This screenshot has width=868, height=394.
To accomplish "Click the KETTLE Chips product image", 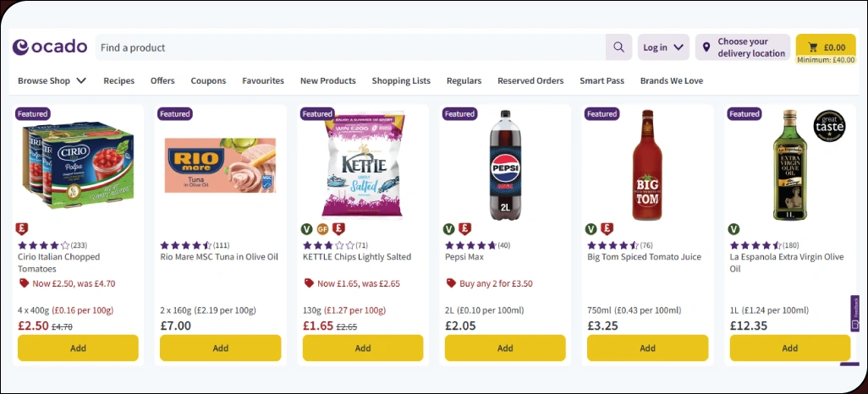I will pyautogui.click(x=363, y=165).
